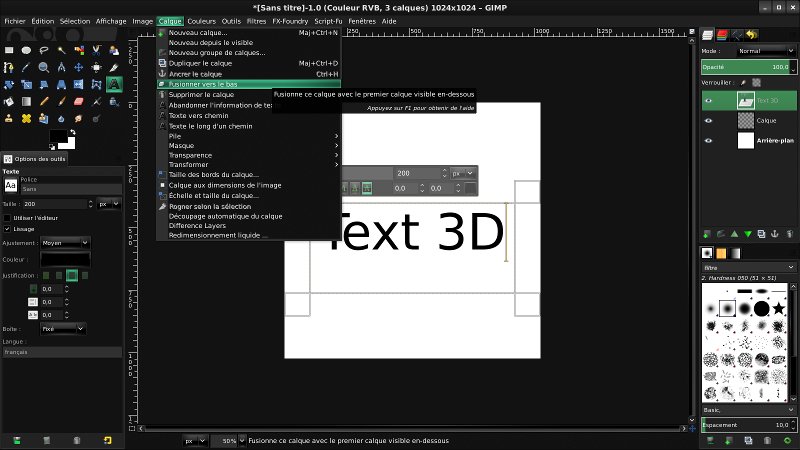Open the Couleurs menu
Screen dimensions: 800x450
pos(201,21)
